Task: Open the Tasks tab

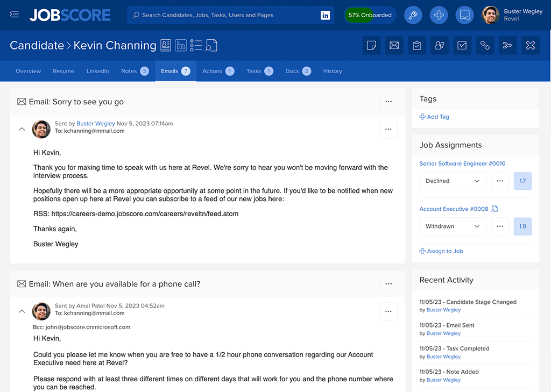Action: click(260, 71)
